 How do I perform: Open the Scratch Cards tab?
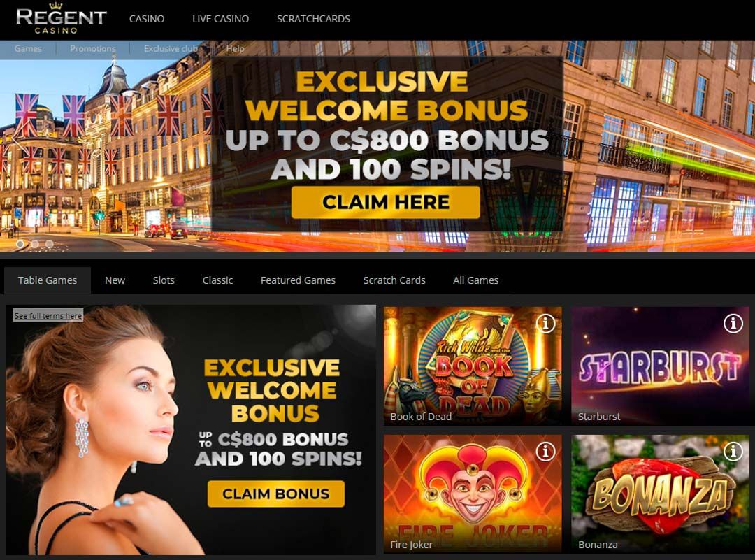point(394,280)
